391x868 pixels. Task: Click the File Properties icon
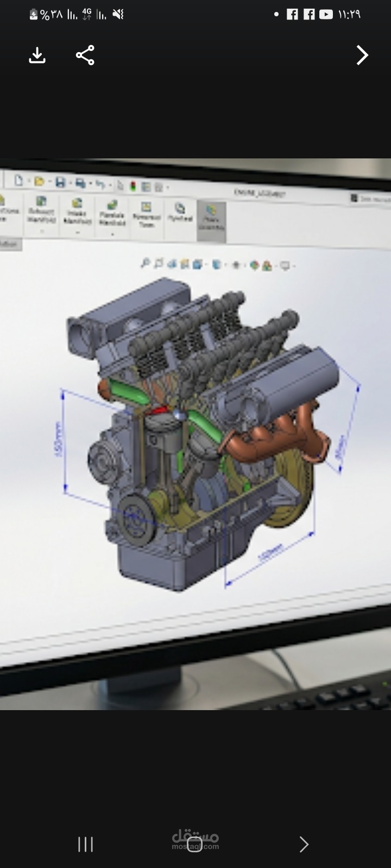(x=146, y=187)
